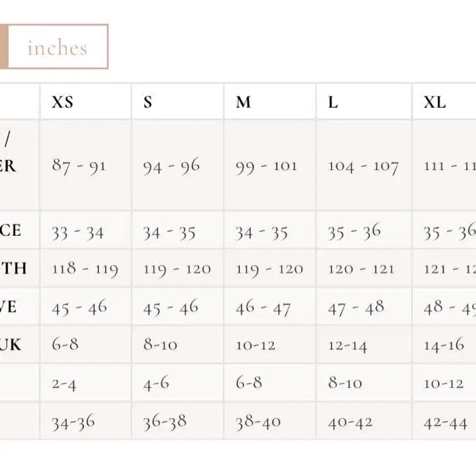
Task: Click the M size column header
Action: pos(270,102)
